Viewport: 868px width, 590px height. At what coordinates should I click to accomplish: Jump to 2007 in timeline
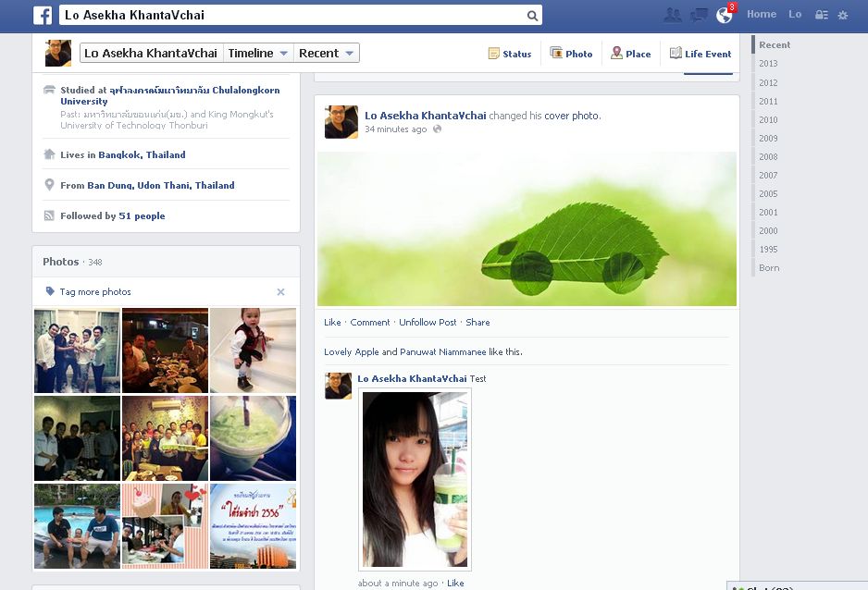768,176
